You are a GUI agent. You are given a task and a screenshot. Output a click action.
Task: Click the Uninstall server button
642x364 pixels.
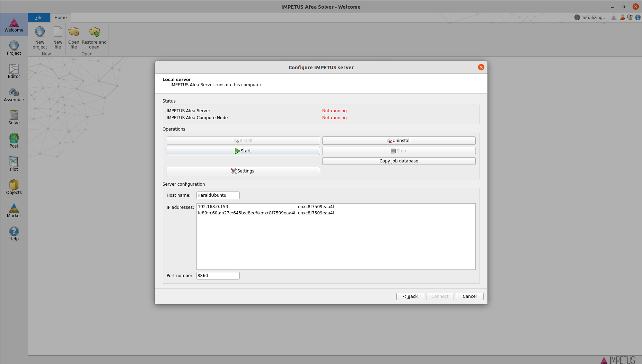(x=399, y=141)
